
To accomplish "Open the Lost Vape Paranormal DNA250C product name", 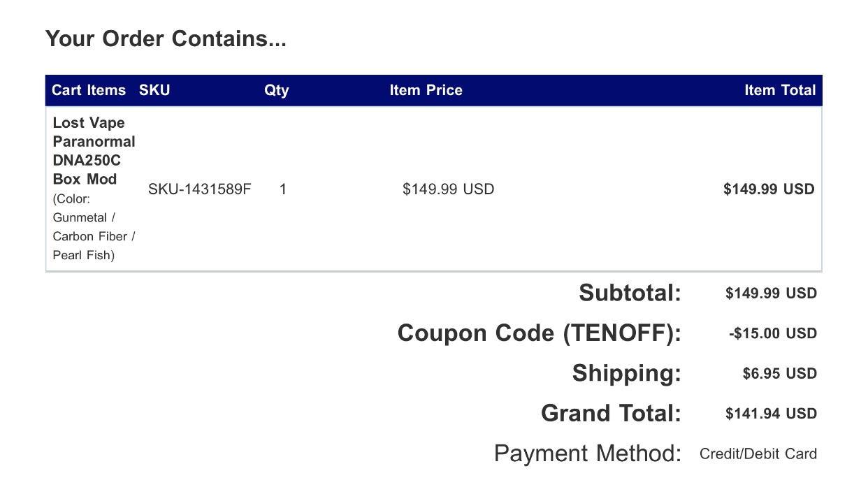I will (x=94, y=151).
